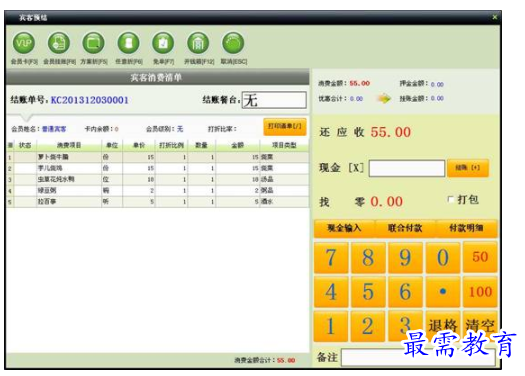525x376 pixels.
Task: Switch to the 付款明细 tab
Action: [466, 228]
